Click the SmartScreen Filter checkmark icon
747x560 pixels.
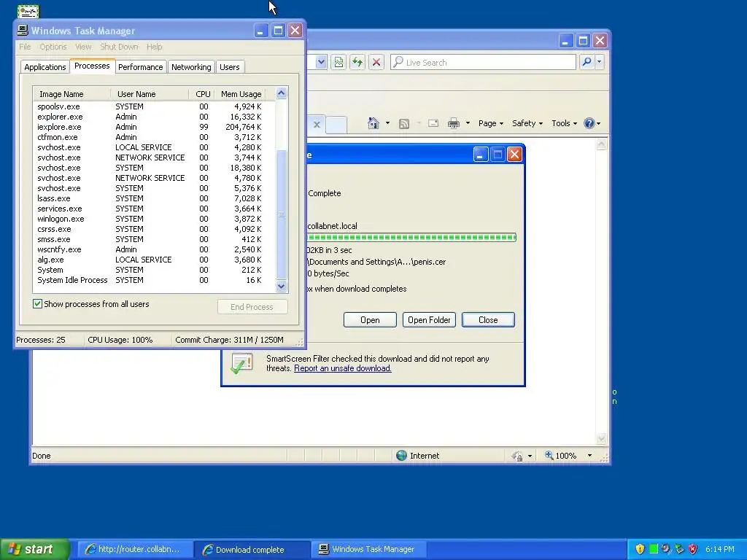tap(241, 363)
